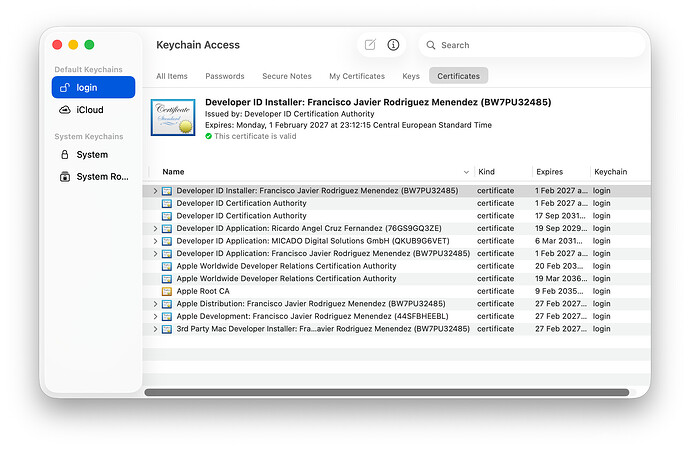Viewport: 690px width, 450px height.
Task: Click certificate icon of Apple Worldwide Developer Relations expiring 19 Mar 2036
Action: 167,279
